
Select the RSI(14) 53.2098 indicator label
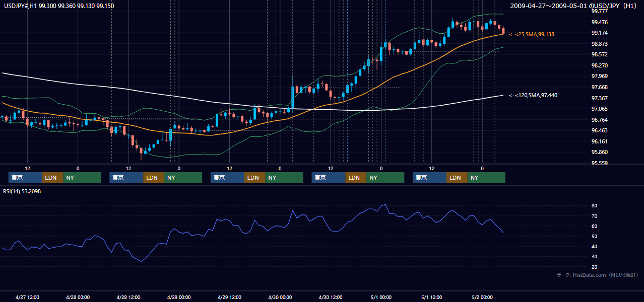pos(22,191)
